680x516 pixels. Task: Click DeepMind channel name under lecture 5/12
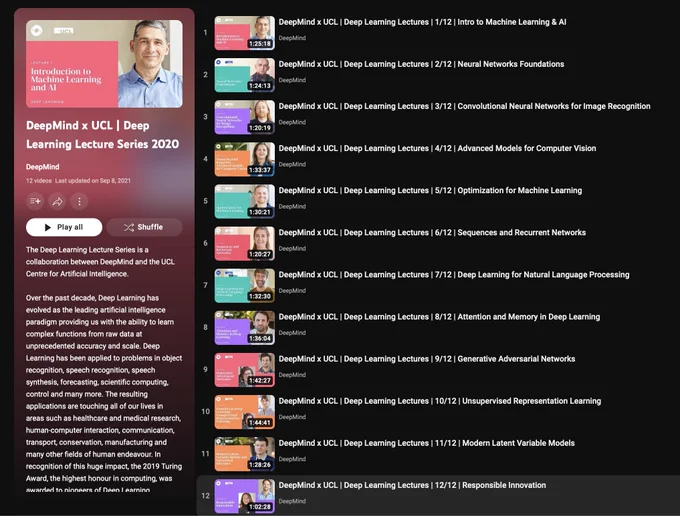(292, 206)
